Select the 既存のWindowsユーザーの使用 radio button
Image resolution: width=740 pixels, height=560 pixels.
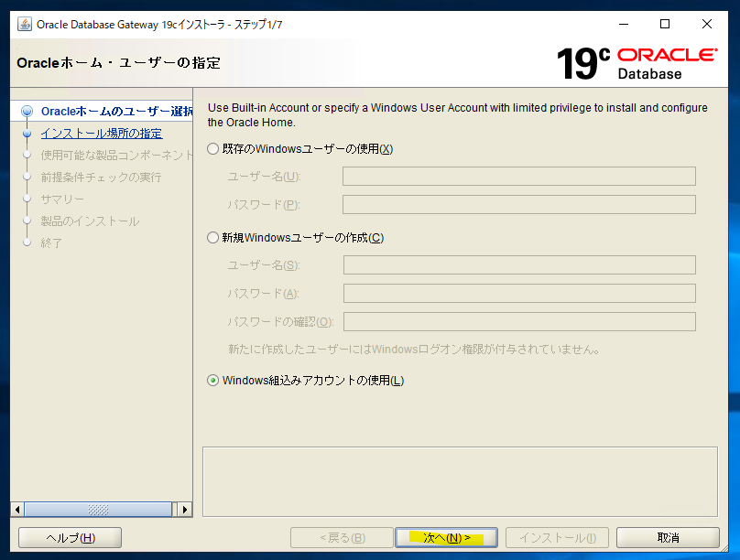tap(212, 148)
